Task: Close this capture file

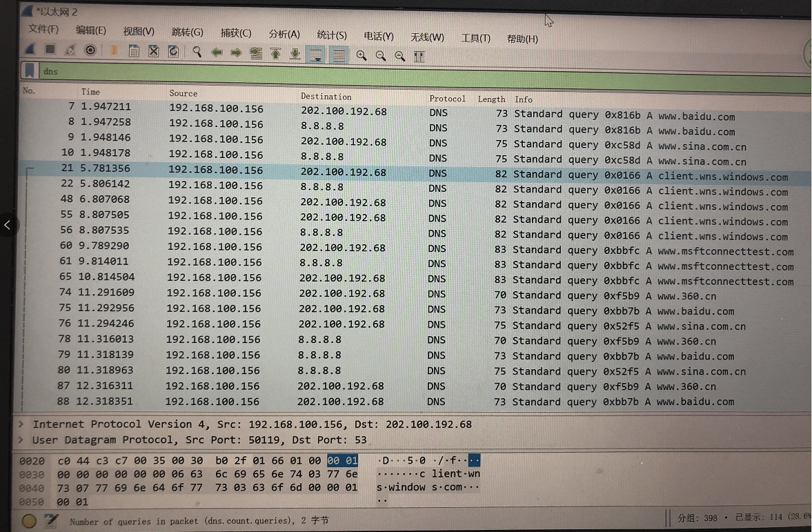Action: pyautogui.click(x=154, y=51)
